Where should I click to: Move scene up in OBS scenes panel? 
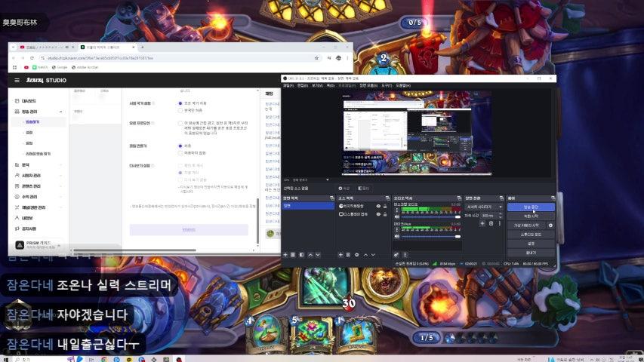(x=310, y=255)
